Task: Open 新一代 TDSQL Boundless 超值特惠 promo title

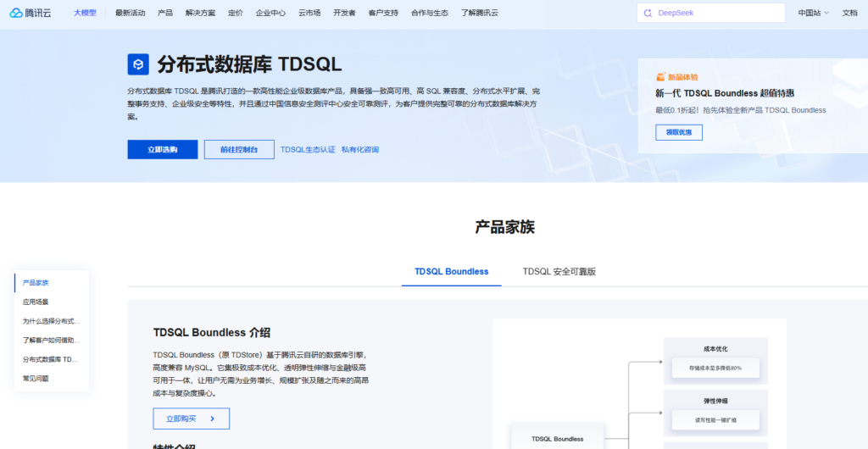Action: 726,93
